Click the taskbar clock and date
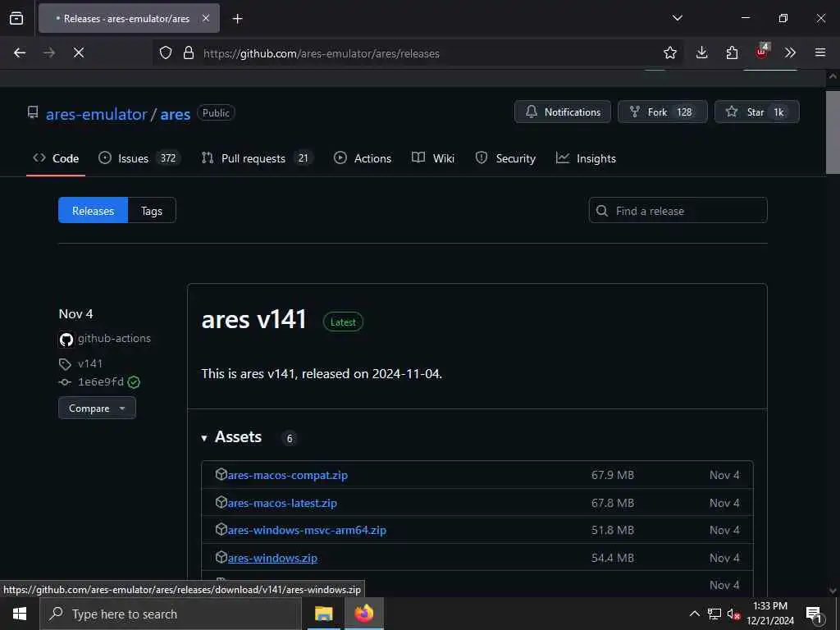840x630 pixels. pyautogui.click(x=770, y=614)
